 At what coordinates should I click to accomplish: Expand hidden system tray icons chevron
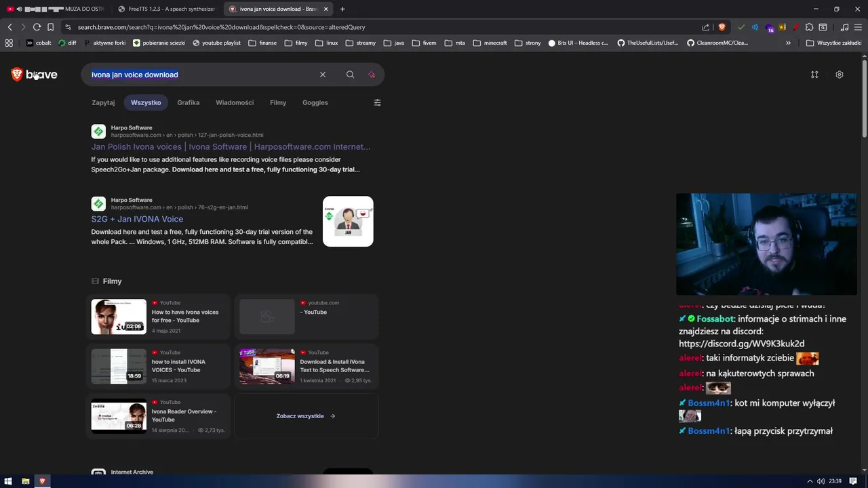810,481
